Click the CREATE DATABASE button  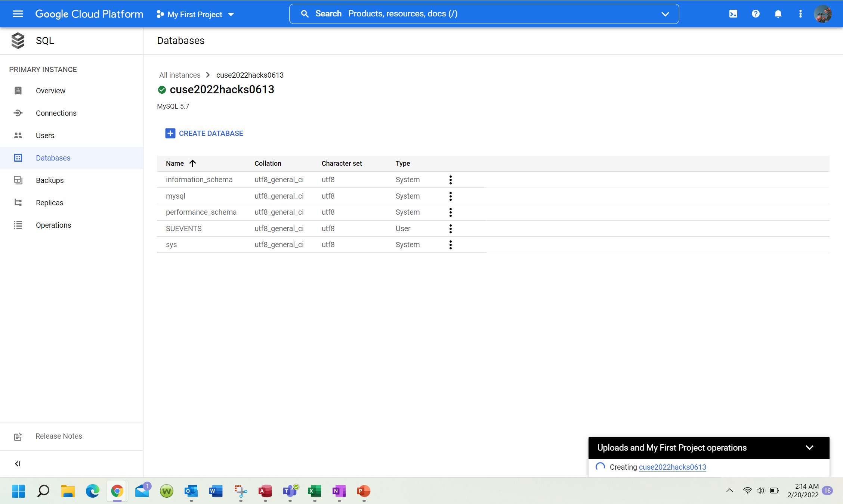[x=204, y=133]
